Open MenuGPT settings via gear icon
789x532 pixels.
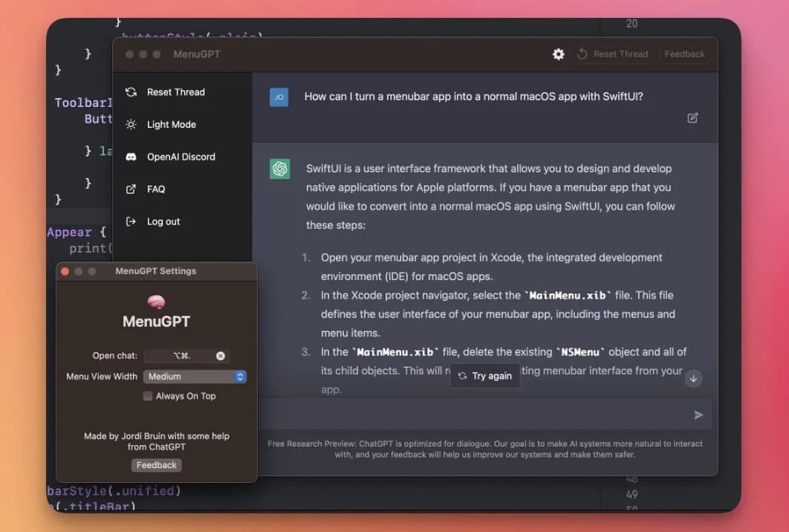click(x=558, y=53)
